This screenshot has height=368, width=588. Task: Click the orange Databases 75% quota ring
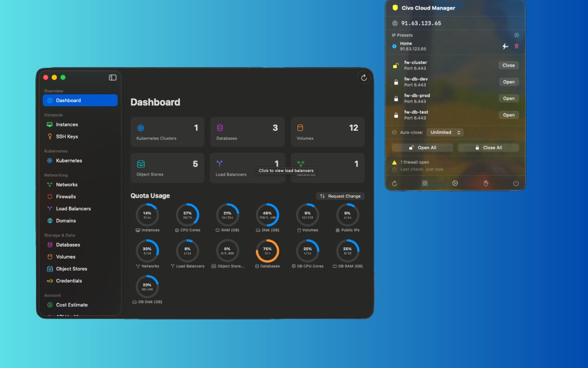[267, 251]
